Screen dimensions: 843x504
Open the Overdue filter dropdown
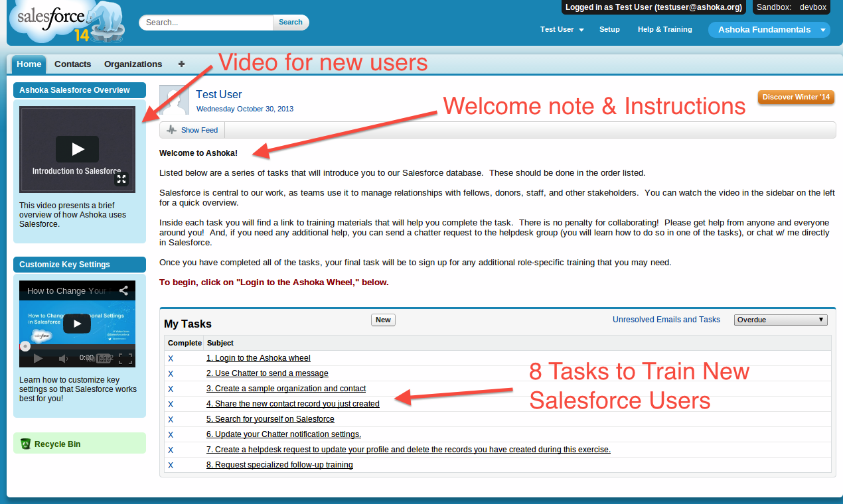781,319
